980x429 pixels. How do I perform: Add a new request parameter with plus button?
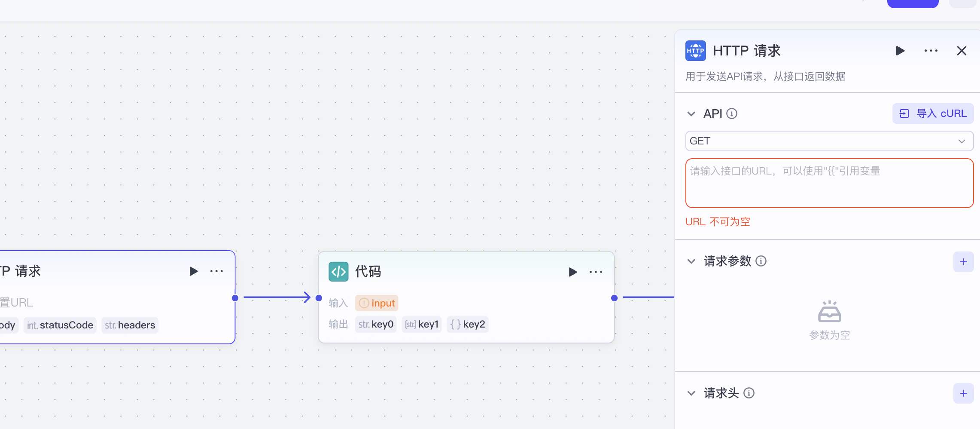click(963, 262)
